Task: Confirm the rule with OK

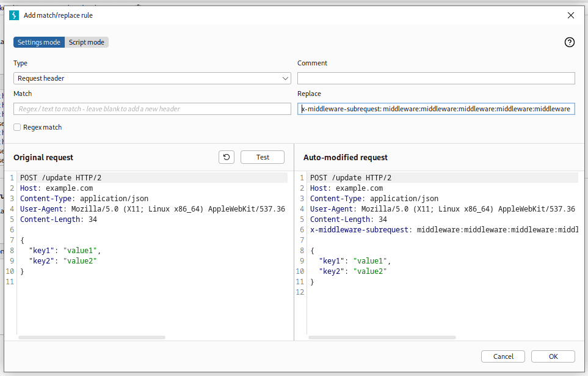Action: tap(553, 356)
